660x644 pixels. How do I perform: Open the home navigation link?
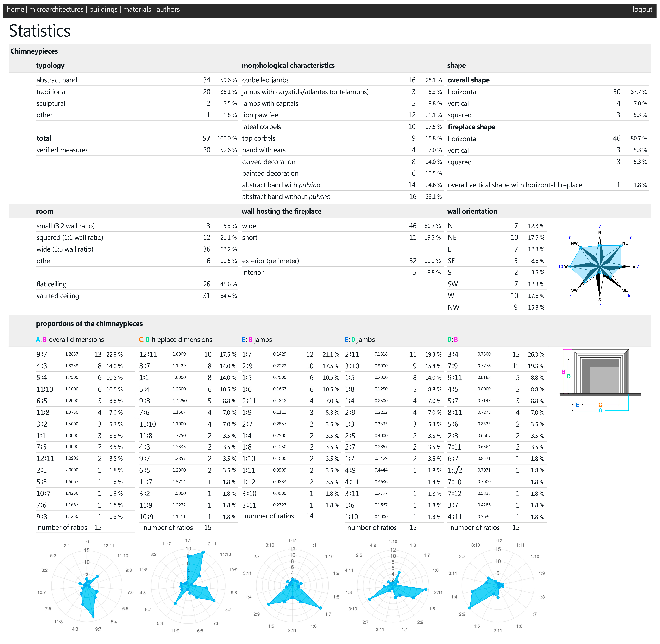coord(16,9)
